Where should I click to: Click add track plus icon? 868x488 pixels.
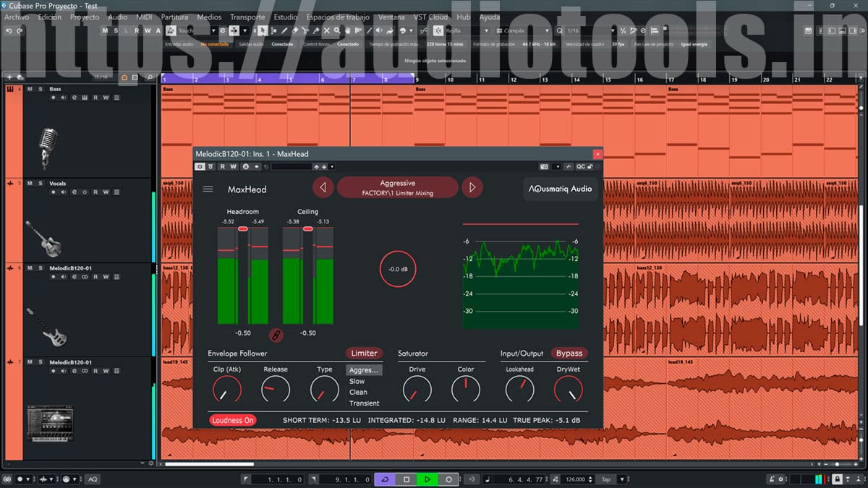(x=9, y=77)
